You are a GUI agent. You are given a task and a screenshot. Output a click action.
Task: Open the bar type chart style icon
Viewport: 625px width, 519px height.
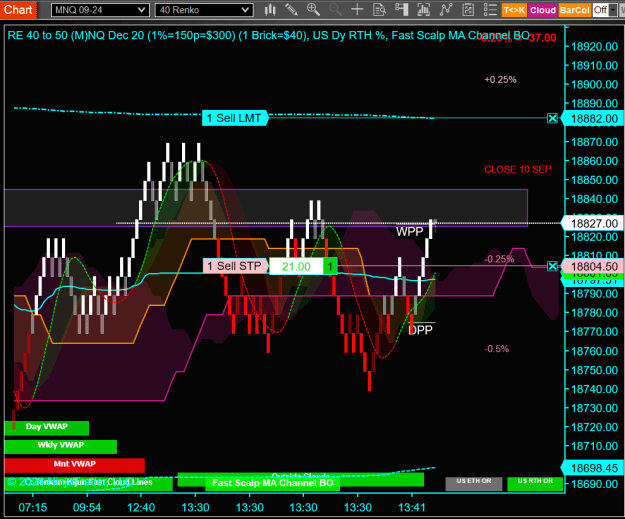270,10
